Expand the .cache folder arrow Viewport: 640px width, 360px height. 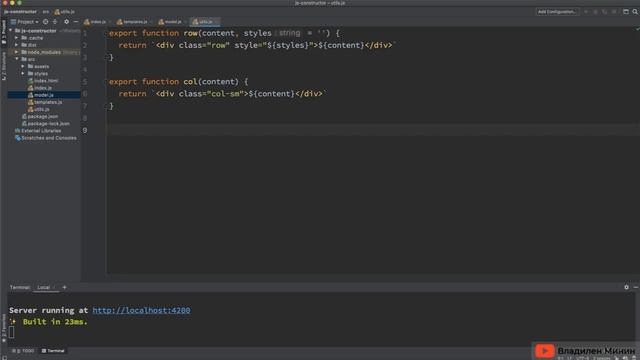17,38
